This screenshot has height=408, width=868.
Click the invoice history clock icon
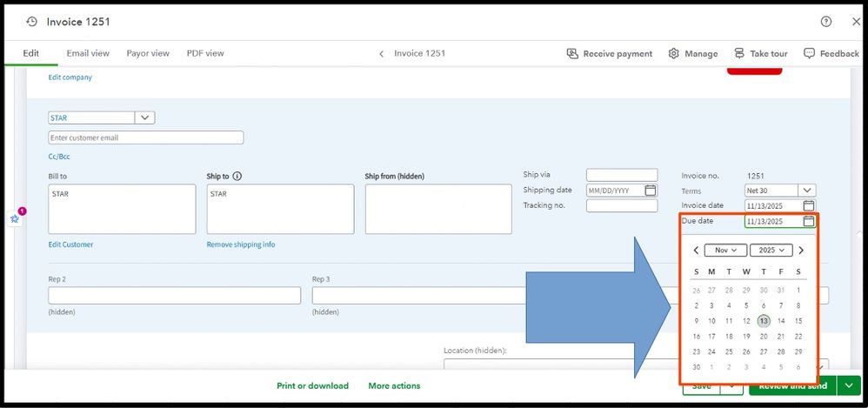tap(32, 22)
